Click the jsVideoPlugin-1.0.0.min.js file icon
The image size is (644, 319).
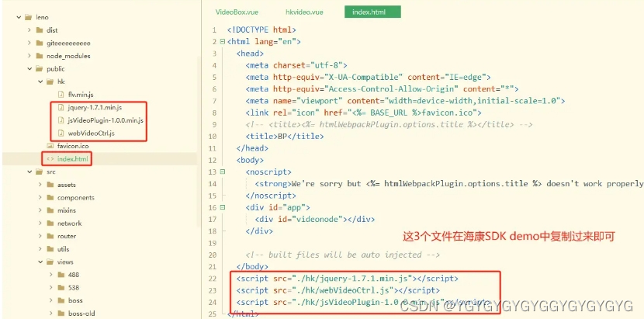(x=61, y=120)
